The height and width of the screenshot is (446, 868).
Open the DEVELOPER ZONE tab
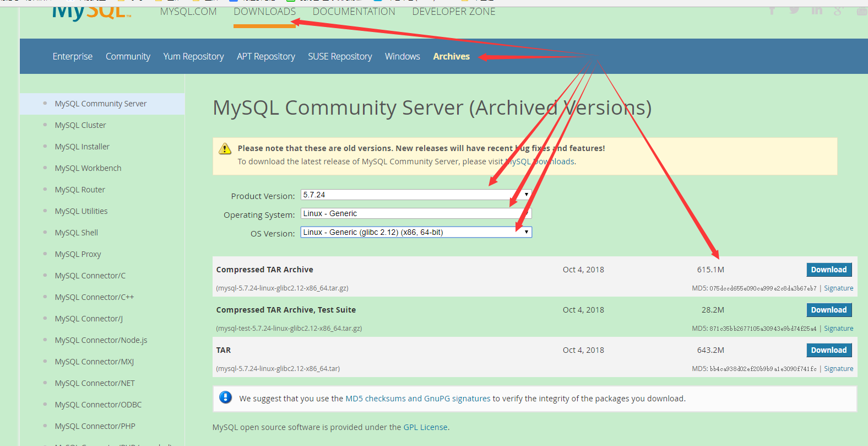(454, 12)
